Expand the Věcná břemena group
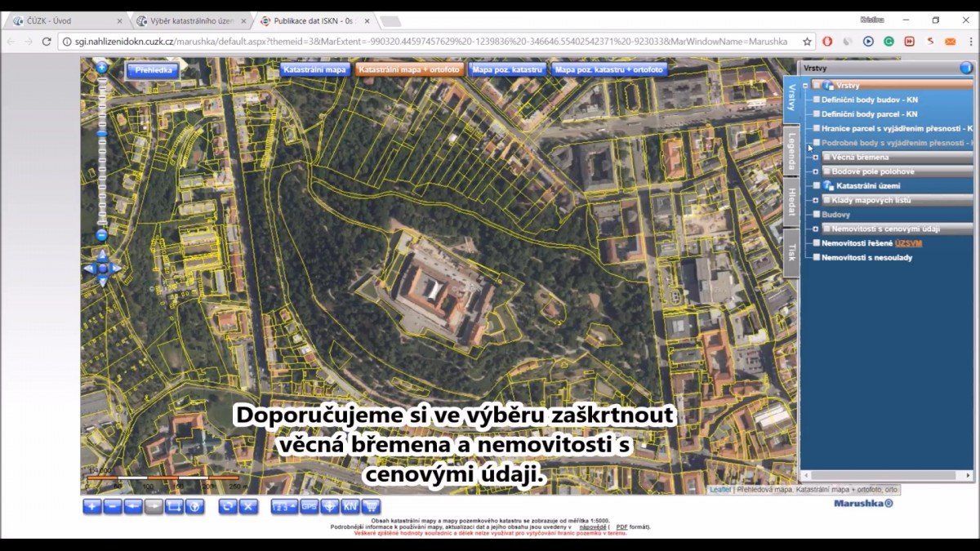This screenshot has width=980, height=551. pyautogui.click(x=815, y=157)
